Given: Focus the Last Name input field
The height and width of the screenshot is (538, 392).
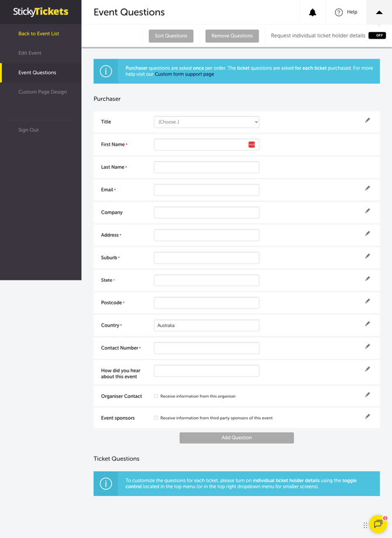Looking at the screenshot, I should coord(207,167).
